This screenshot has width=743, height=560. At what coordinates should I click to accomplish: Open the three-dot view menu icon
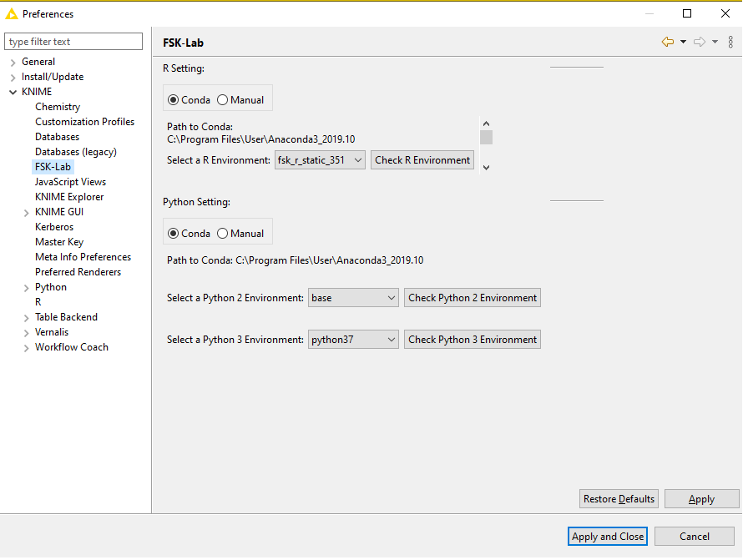[730, 43]
